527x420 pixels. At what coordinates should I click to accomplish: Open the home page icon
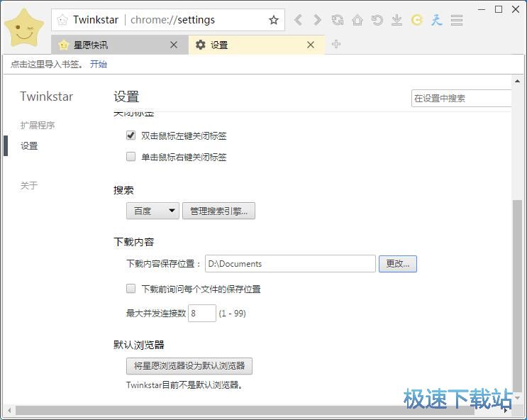point(357,20)
